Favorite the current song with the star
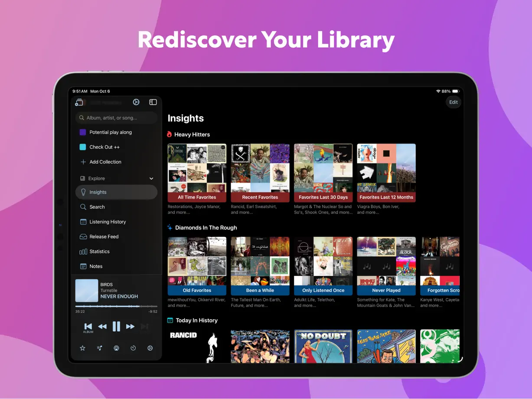Viewport: 532px width, 399px height. tap(82, 348)
